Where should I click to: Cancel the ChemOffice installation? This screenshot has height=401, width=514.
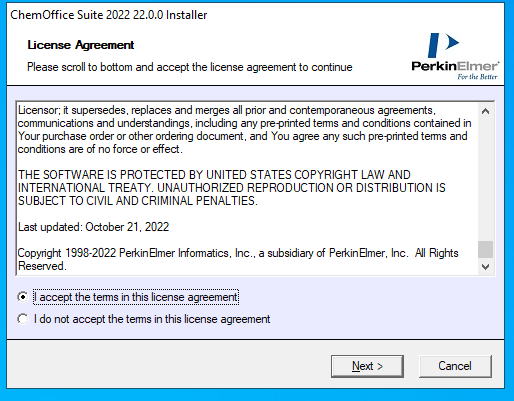(455, 366)
